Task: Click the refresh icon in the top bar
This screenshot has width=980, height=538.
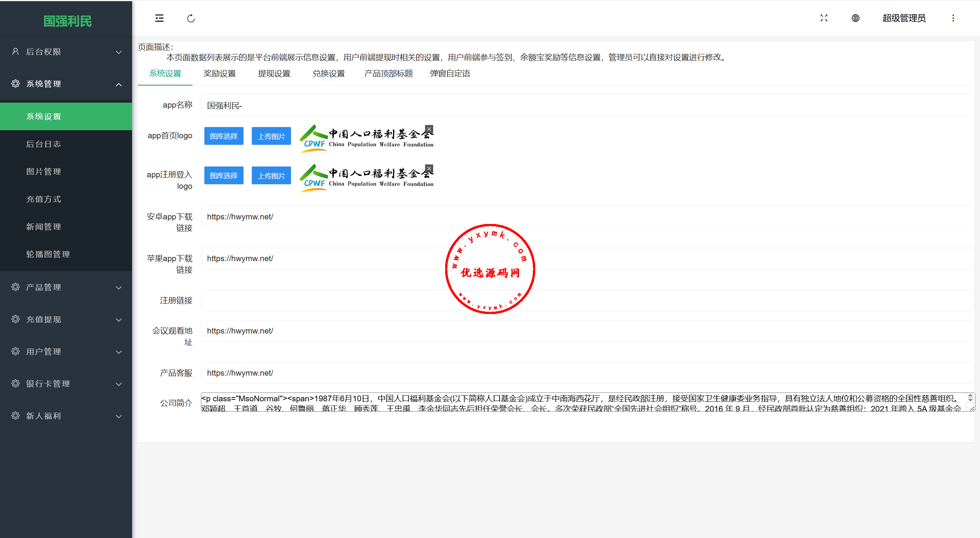Action: tap(191, 18)
